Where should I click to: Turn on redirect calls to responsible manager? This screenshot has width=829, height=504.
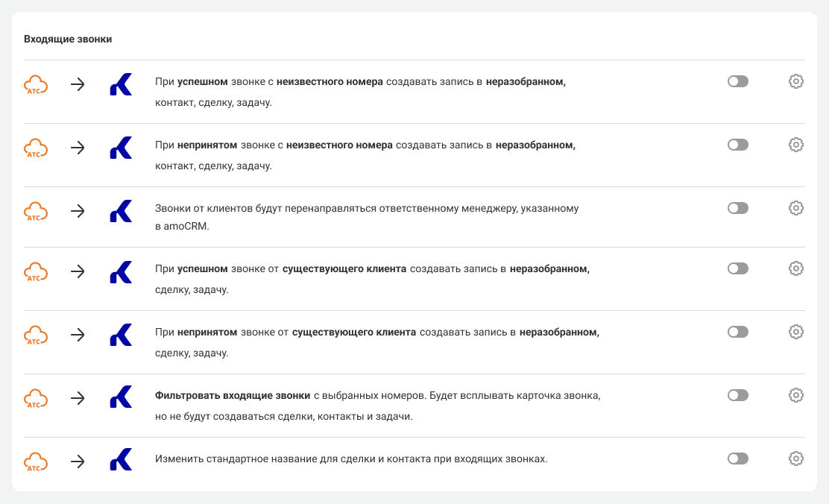click(737, 208)
